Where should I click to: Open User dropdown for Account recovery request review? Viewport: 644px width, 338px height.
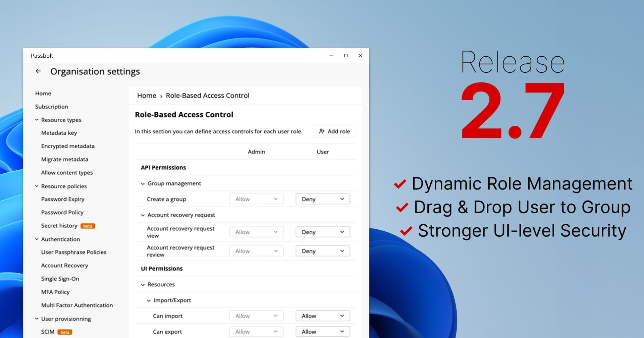click(323, 251)
